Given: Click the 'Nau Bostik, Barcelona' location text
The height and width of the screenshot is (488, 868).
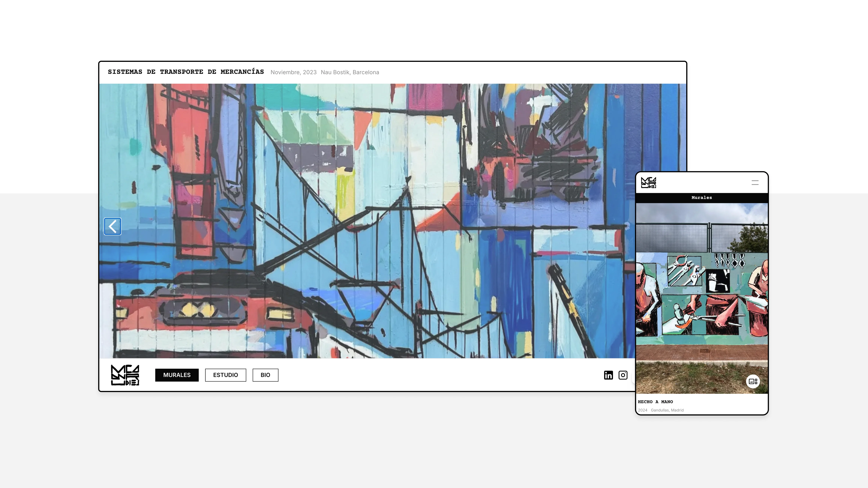Looking at the screenshot, I should tap(350, 72).
